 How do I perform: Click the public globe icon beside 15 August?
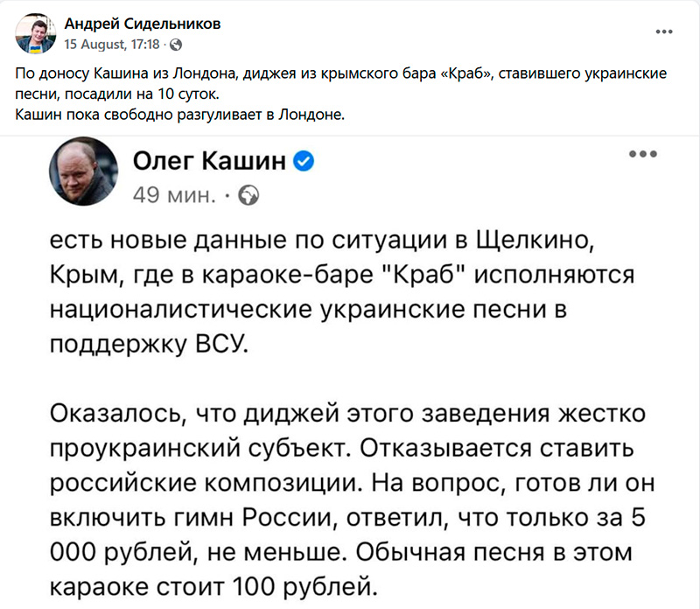click(x=175, y=42)
